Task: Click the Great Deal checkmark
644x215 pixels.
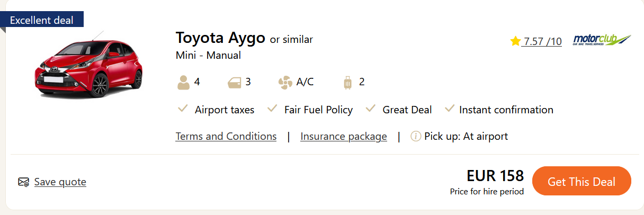Action: (371, 109)
